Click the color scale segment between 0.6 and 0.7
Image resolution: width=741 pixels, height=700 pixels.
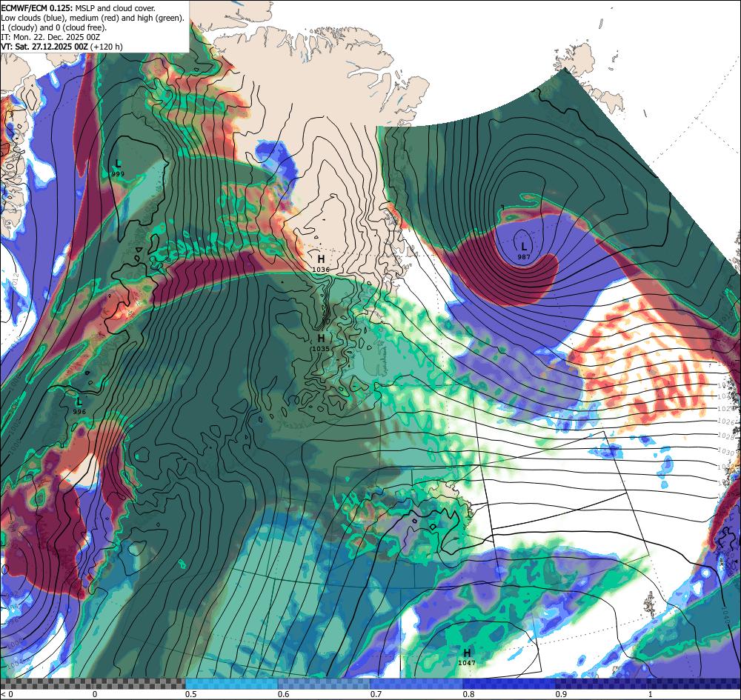click(x=324, y=684)
